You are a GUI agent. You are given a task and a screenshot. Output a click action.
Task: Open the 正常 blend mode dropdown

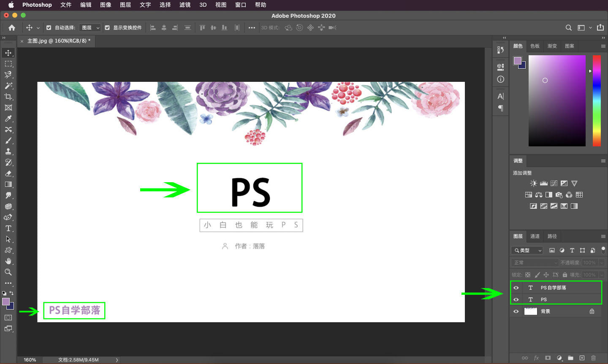pos(535,262)
